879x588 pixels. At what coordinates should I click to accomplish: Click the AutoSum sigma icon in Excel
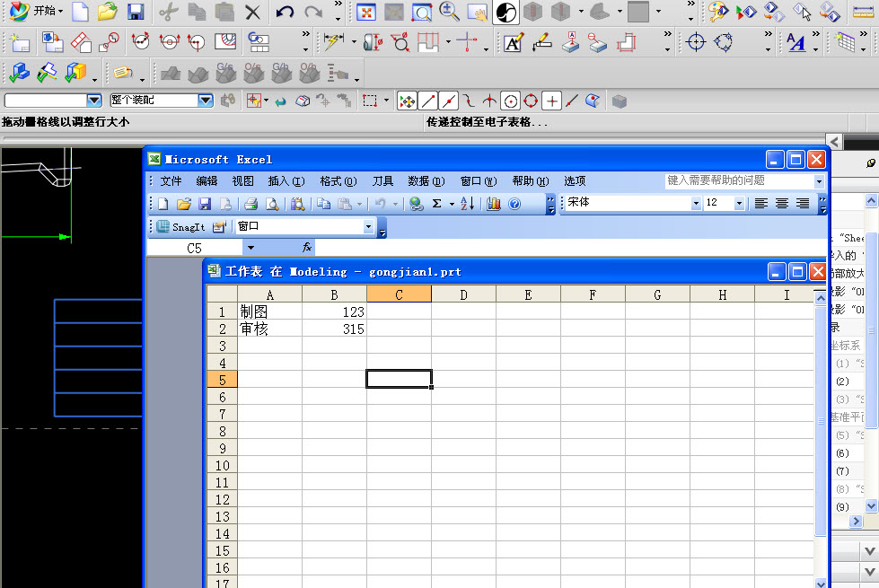tap(436, 204)
